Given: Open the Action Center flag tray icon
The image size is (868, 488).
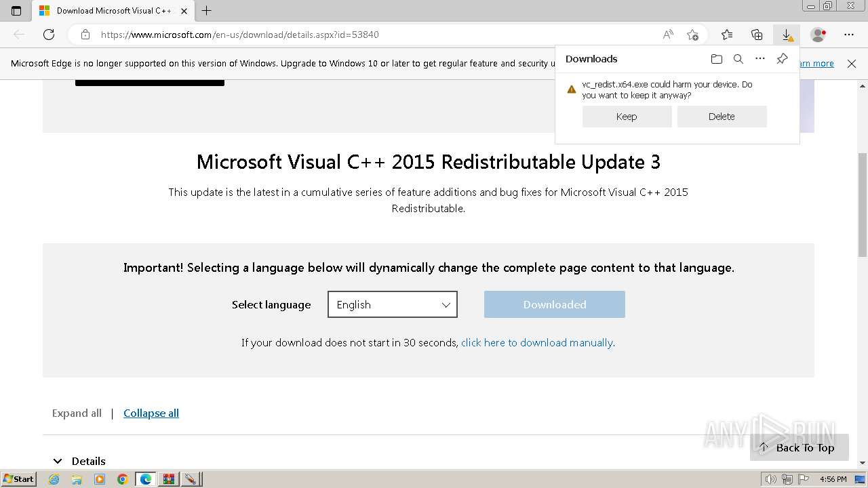Looking at the screenshot, I should [803, 479].
